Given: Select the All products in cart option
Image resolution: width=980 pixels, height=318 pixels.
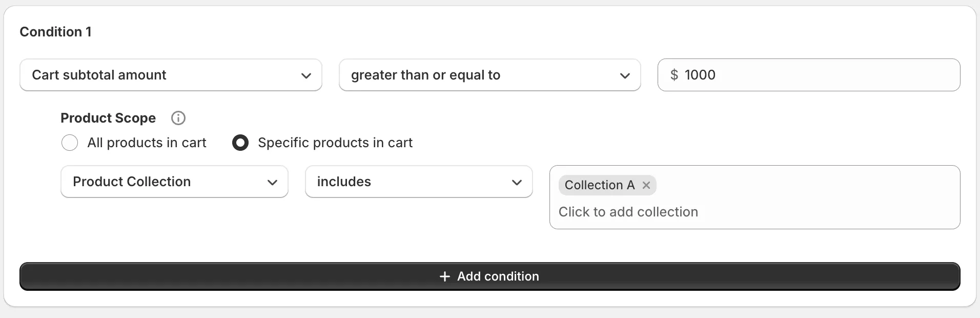Looking at the screenshot, I should coord(70,143).
